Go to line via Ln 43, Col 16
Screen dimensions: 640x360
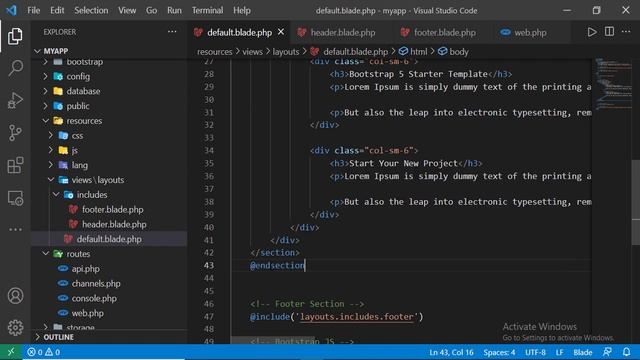[451, 352]
